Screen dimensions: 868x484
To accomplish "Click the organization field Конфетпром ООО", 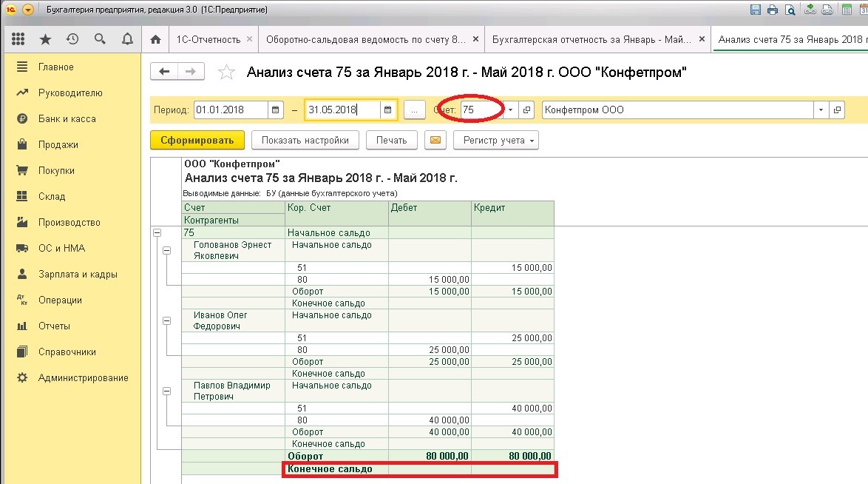I will 677,110.
